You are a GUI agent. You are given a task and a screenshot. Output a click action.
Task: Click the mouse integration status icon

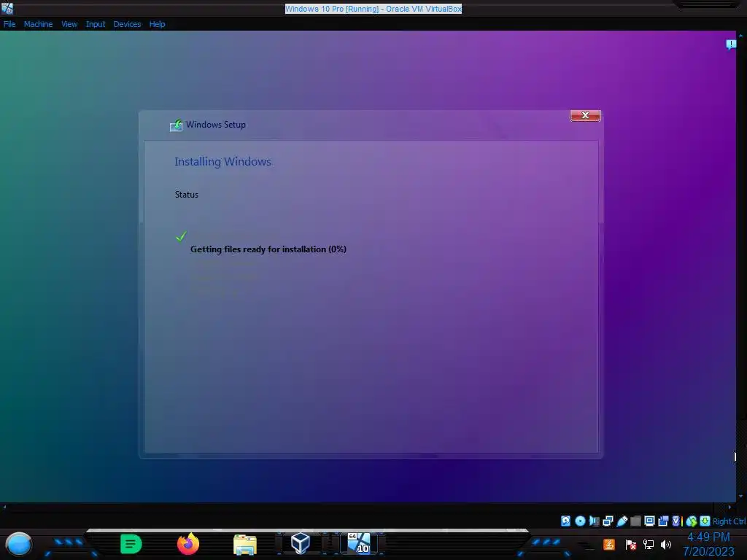[692, 521]
